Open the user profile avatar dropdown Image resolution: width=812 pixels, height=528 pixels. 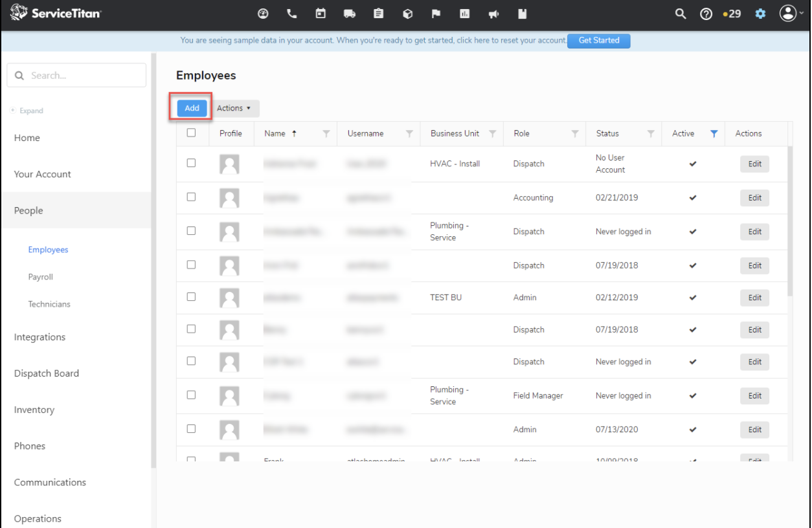click(790, 14)
